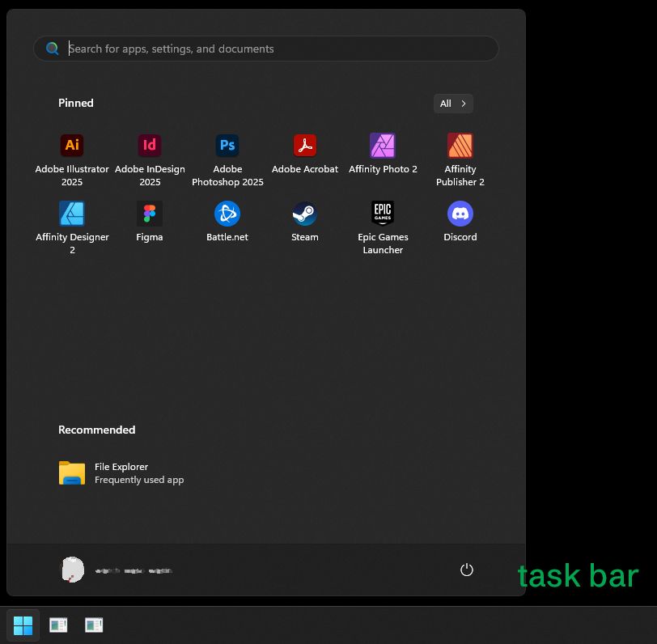Open File Explorer from Recommended
Image resolution: width=657 pixels, height=644 pixels.
point(121,472)
